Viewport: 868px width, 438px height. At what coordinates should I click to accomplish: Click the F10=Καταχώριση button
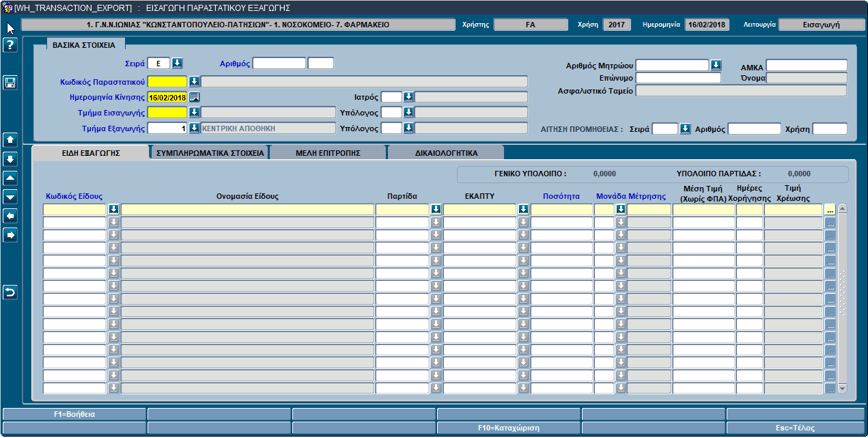(x=509, y=428)
